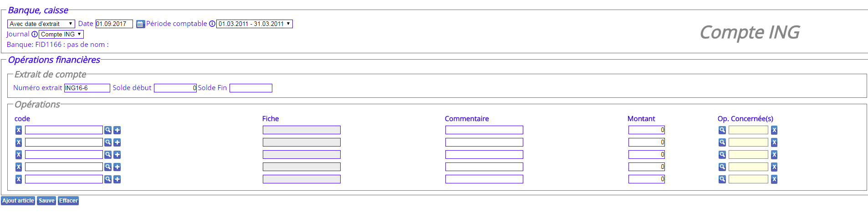Search concerned operations for second row
868x223 pixels.
click(722, 142)
